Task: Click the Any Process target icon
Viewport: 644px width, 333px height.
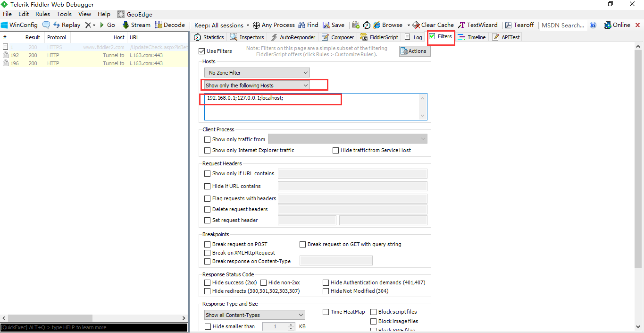Action: click(x=256, y=25)
